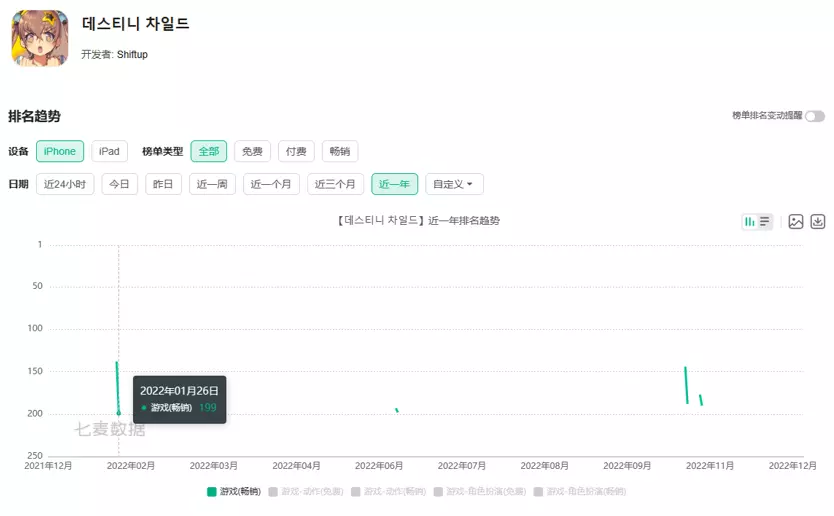Switch to the list view icon
Viewport: 834px width, 516px height.
764,221
